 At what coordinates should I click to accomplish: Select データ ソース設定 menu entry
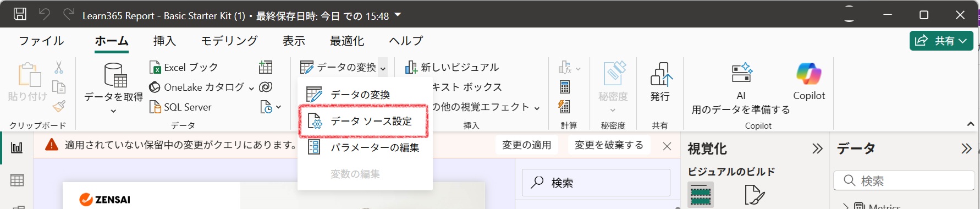coord(364,121)
